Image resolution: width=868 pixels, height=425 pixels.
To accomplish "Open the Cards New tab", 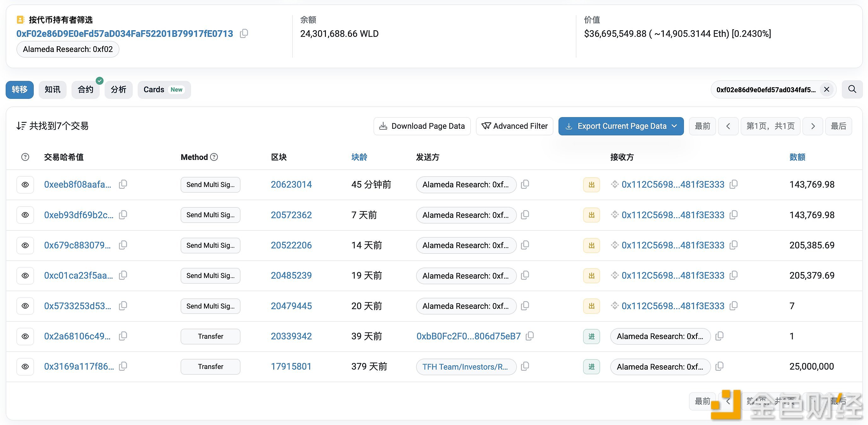I will [164, 89].
